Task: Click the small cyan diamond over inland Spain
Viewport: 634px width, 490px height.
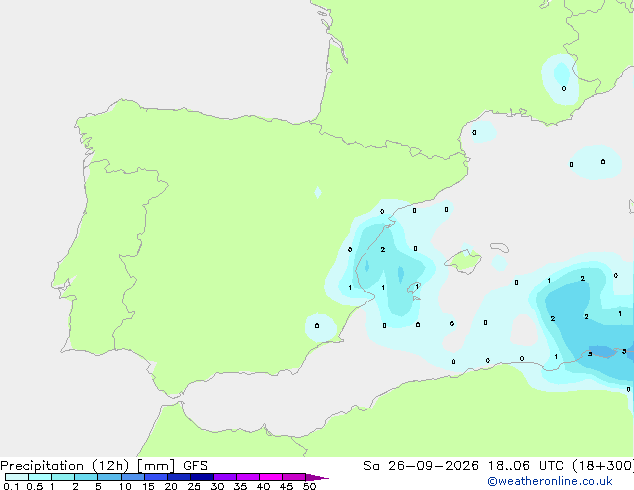Action: pos(318,192)
